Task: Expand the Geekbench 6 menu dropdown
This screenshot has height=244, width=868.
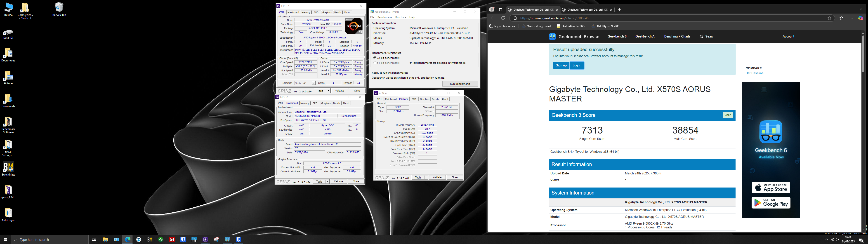Action: [x=618, y=36]
